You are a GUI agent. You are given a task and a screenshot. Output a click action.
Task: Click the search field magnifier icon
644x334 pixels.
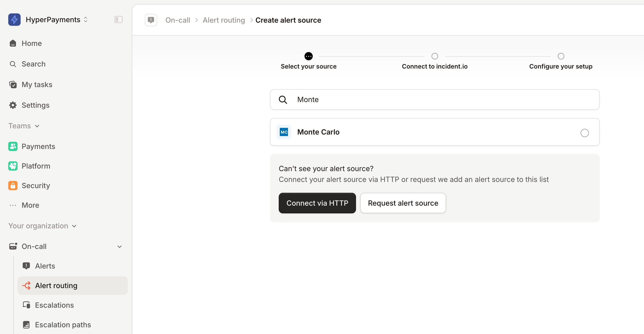[x=283, y=100]
